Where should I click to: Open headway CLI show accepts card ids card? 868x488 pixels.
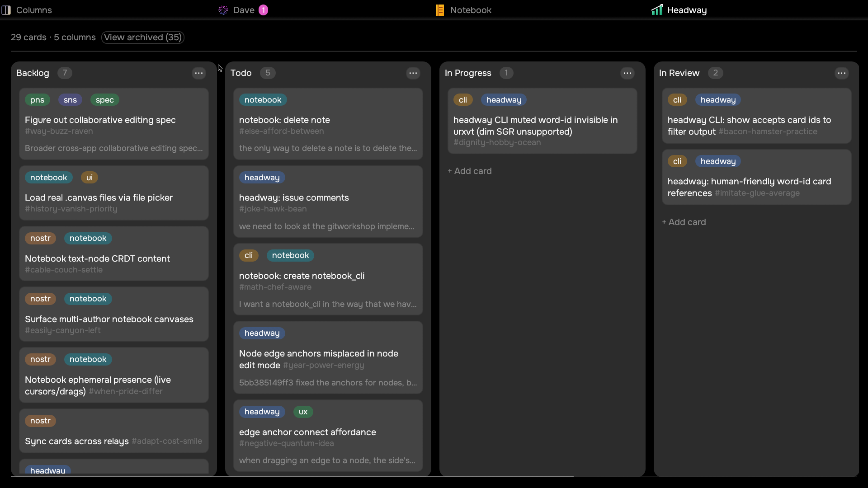click(757, 116)
